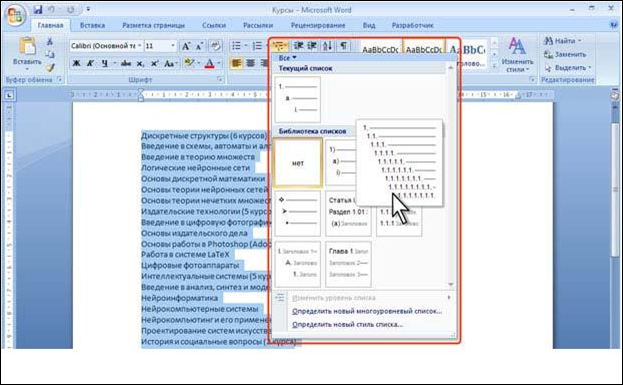
Task: Toggle underline formatting Ч button
Action: pyautogui.click(x=104, y=63)
